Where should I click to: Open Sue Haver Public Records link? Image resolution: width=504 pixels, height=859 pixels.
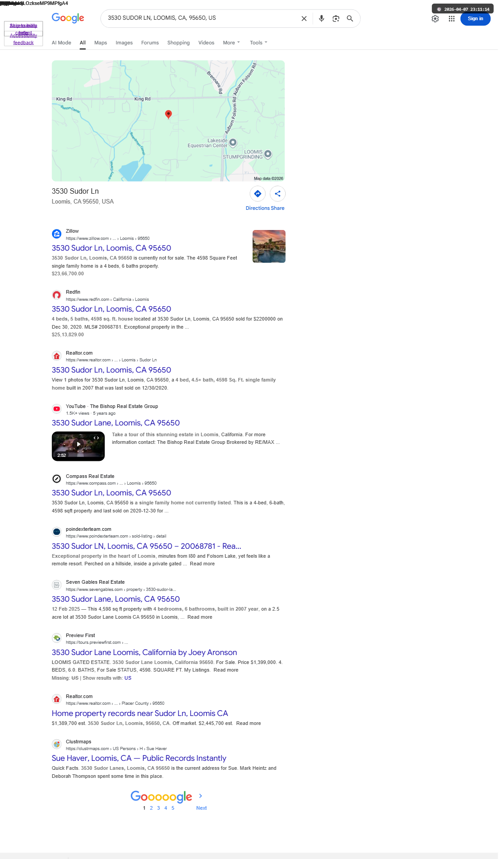[139, 758]
